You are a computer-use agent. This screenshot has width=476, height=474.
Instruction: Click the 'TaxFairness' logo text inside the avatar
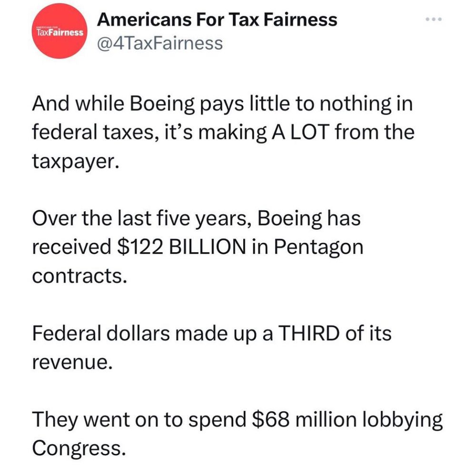pos(59,32)
